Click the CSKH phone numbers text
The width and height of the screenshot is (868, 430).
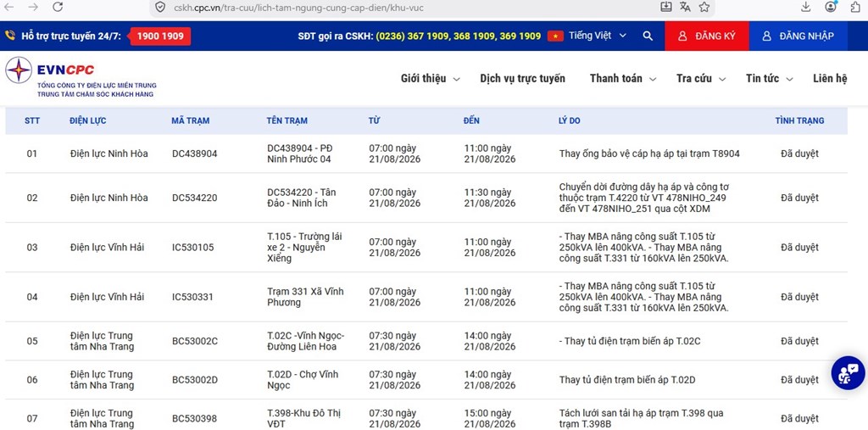point(459,36)
